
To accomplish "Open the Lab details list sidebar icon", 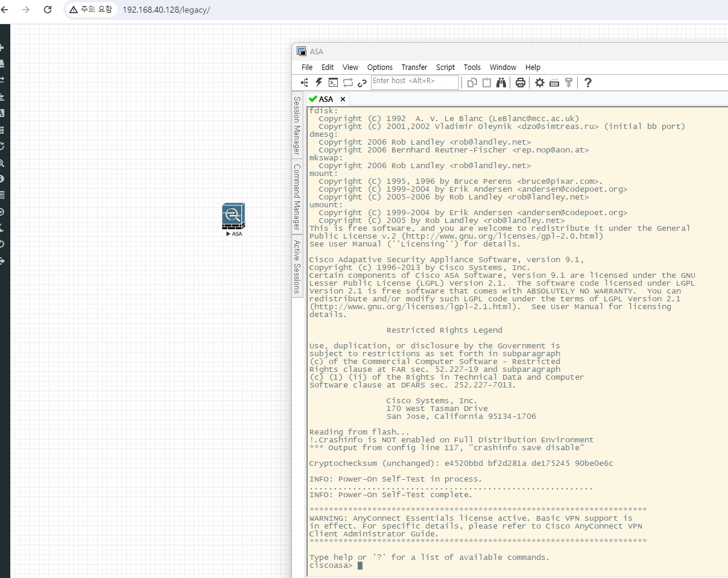I will 2,195.
